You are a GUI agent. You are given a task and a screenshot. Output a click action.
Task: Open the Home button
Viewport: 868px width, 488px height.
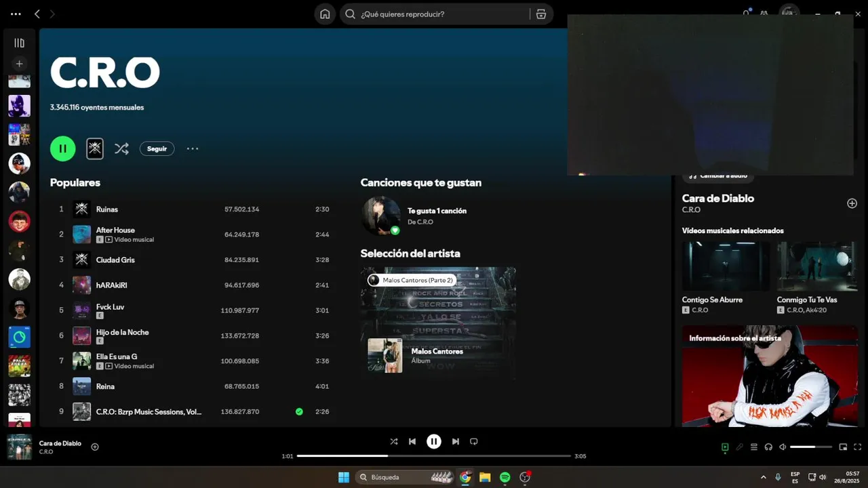325,14
